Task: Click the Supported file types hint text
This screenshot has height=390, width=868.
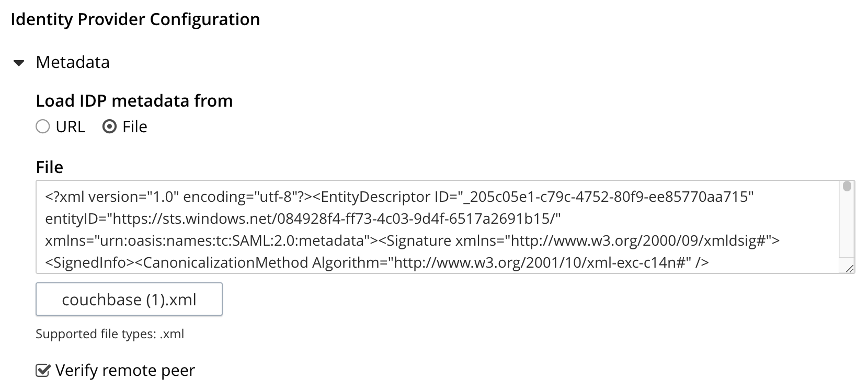Action: pos(110,334)
